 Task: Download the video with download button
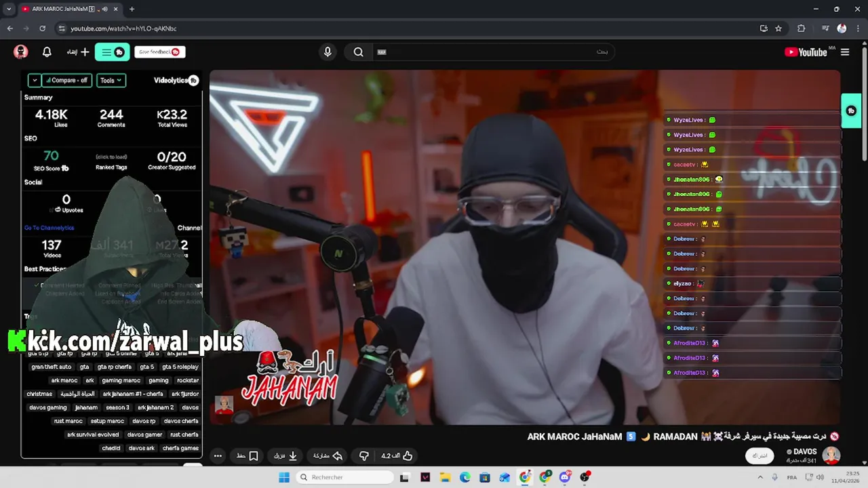(x=285, y=455)
